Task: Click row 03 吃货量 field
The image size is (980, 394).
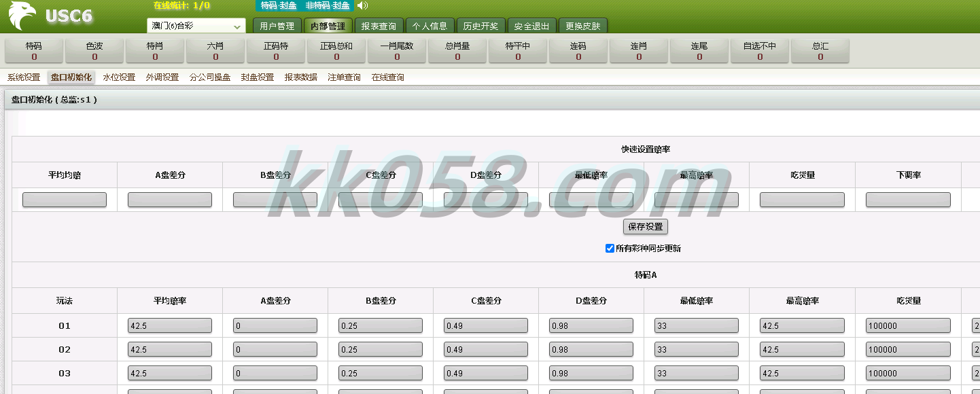Action: (x=908, y=373)
